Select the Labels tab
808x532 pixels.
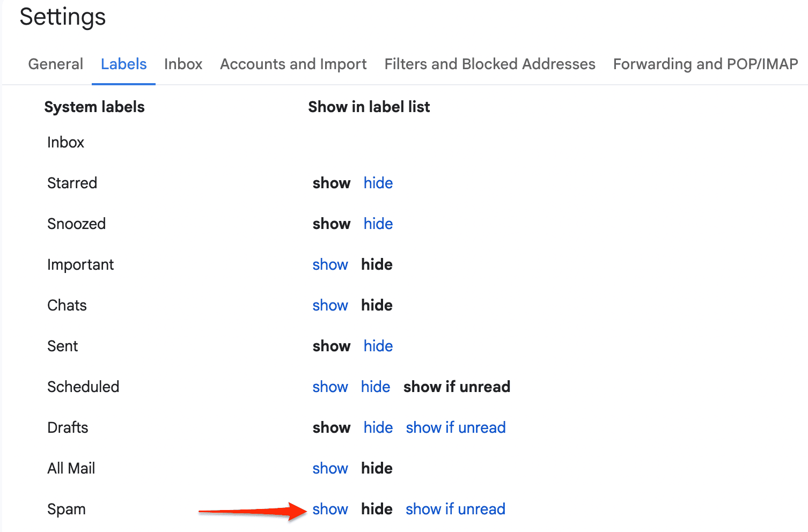click(x=123, y=64)
